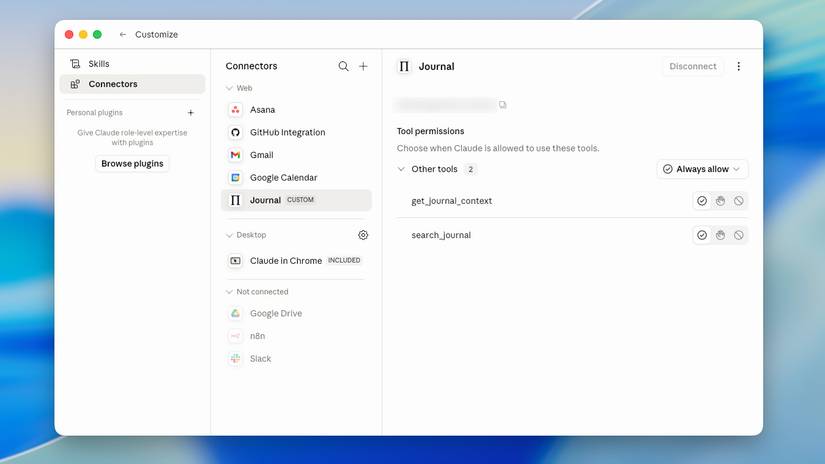Select the Slack connector
The image size is (825, 464).
pos(296,358)
